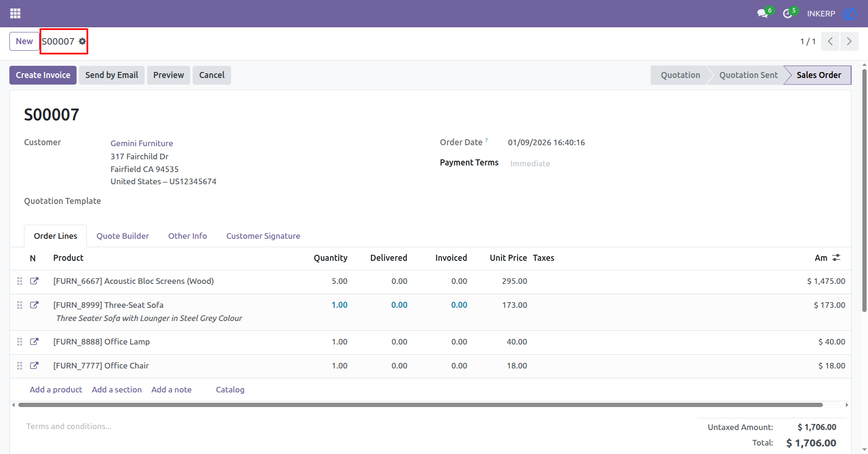Image resolution: width=868 pixels, height=454 pixels.
Task: Click the vertical page scrollbar
Action: [x=864, y=190]
